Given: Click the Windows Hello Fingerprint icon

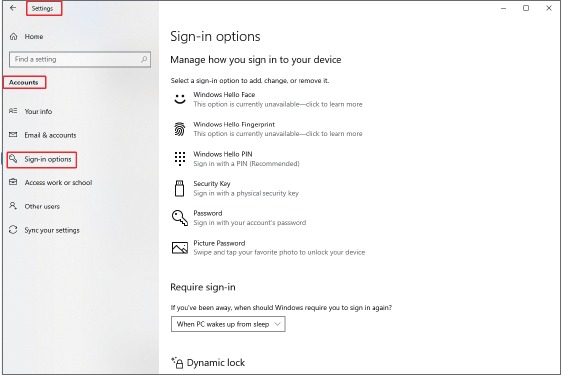Looking at the screenshot, I should tap(180, 129).
